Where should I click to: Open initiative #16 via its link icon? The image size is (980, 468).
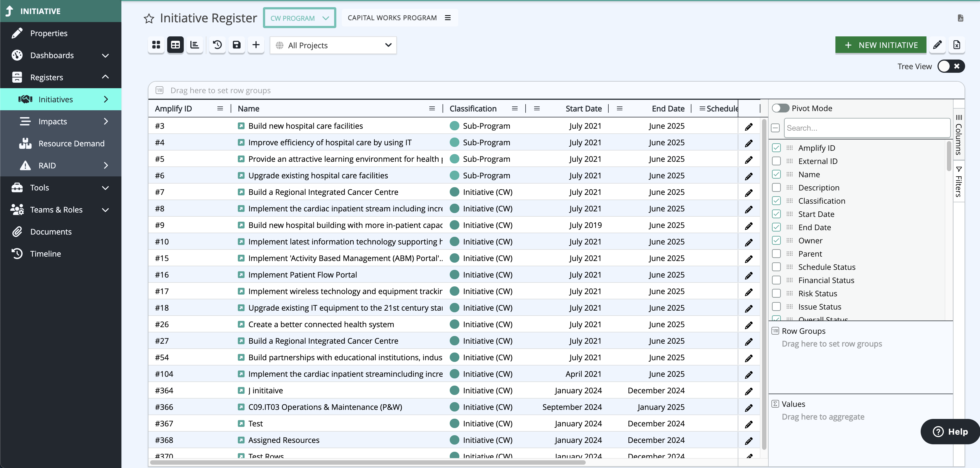click(x=241, y=275)
